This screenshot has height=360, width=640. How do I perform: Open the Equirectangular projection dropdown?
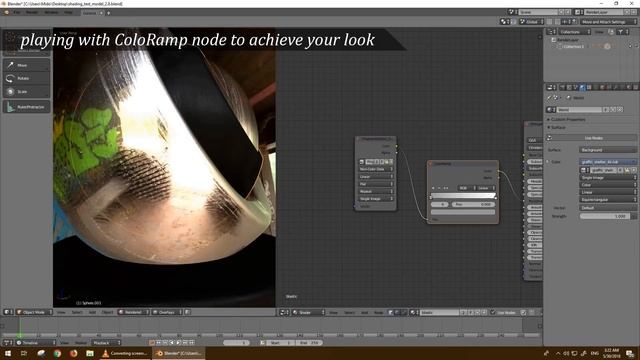tap(608, 200)
